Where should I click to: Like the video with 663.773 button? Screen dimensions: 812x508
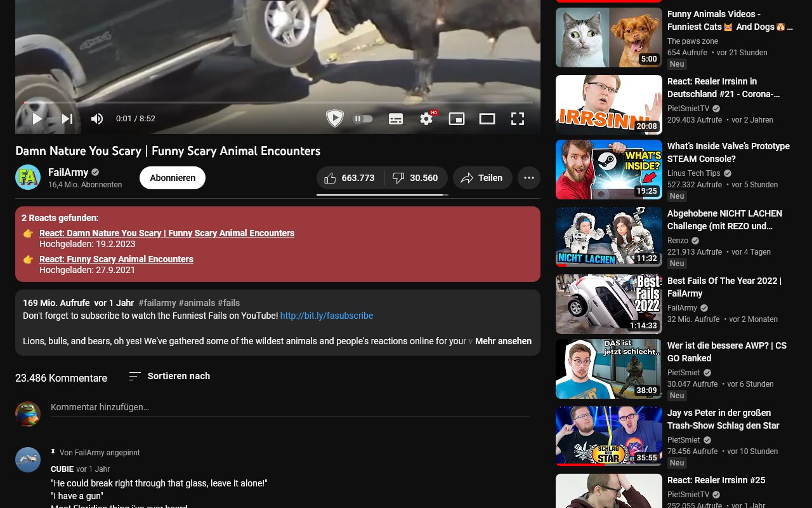pyautogui.click(x=350, y=178)
